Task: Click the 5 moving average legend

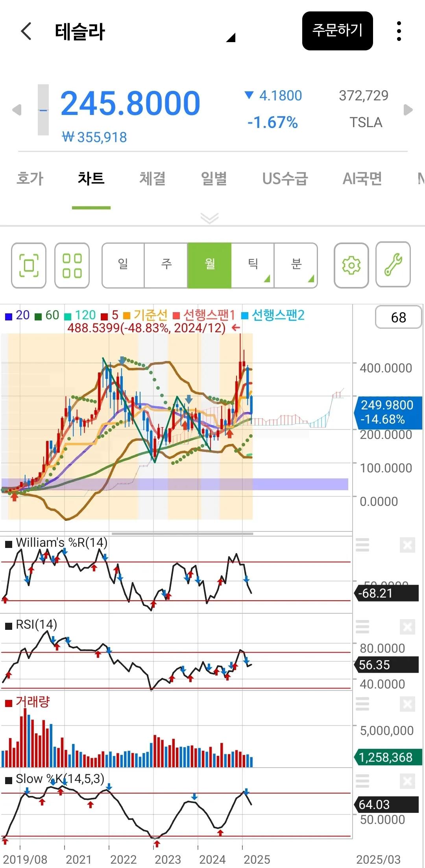Action: coord(110,315)
